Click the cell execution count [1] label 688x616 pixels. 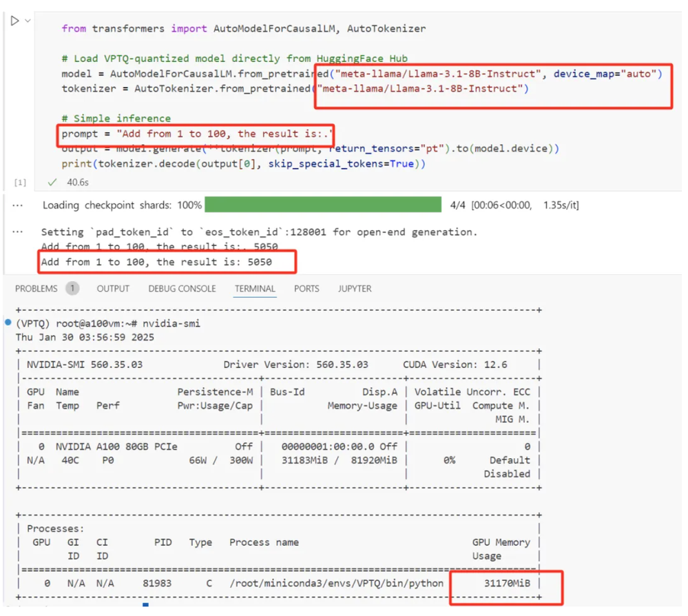click(20, 183)
